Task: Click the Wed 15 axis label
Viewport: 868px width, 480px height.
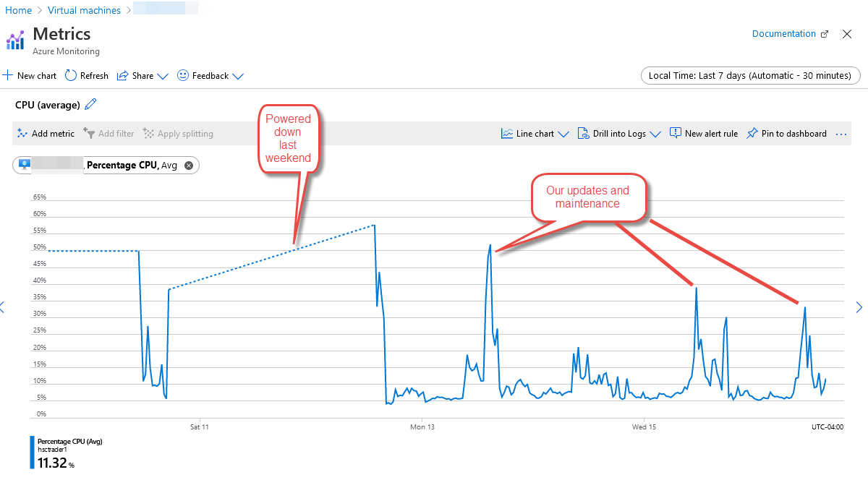Action: (x=644, y=427)
